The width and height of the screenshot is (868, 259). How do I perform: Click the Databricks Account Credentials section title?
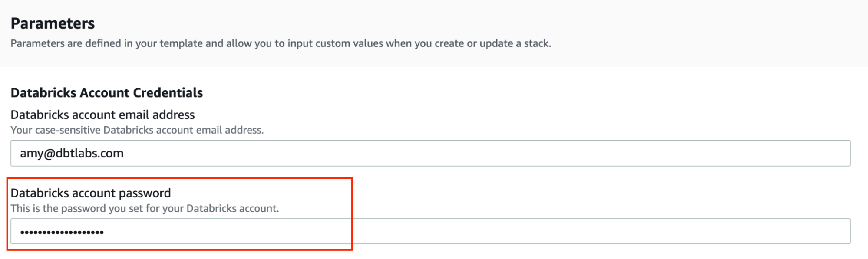click(x=106, y=93)
